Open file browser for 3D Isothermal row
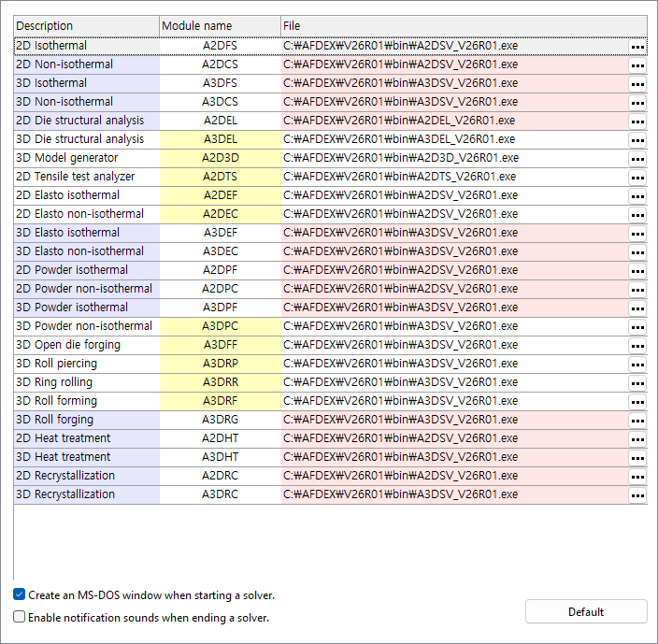The width and height of the screenshot is (658, 644). tap(637, 84)
